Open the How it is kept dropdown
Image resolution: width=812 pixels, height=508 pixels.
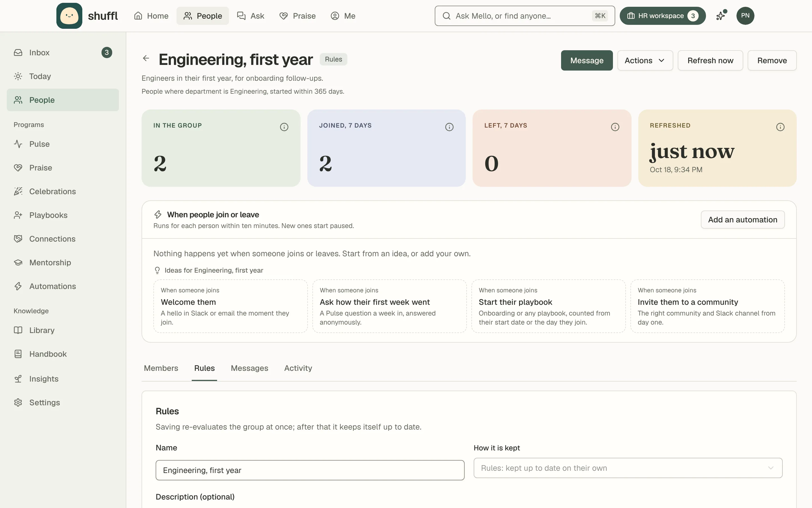click(628, 468)
